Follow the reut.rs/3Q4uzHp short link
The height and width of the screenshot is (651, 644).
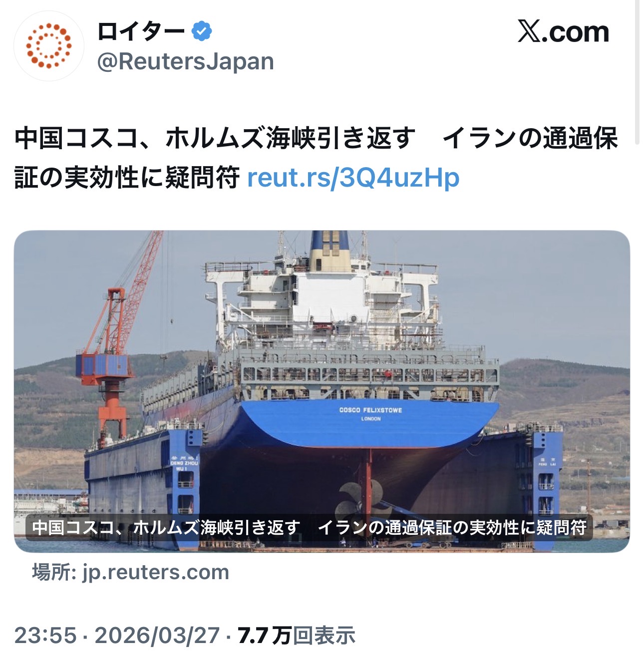(x=353, y=177)
